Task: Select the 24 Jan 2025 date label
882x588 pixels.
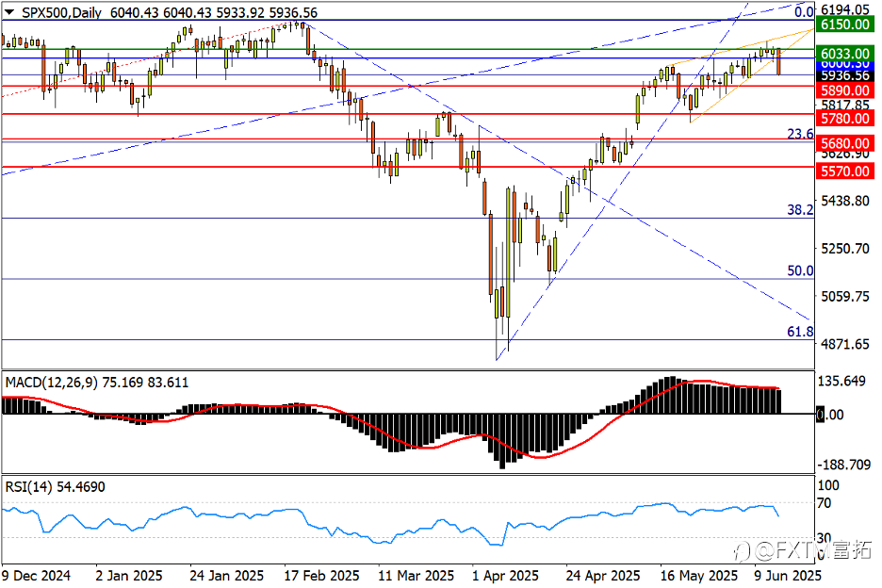Action: [227, 576]
